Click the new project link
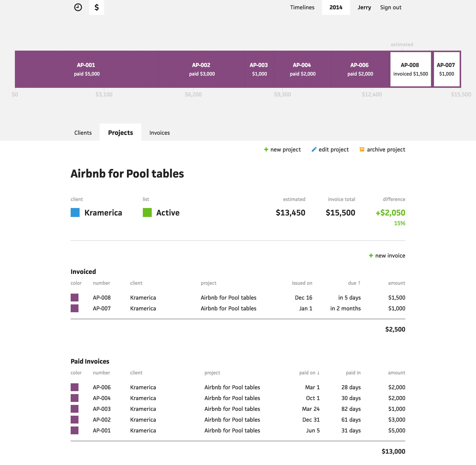476x465 pixels. pos(286,149)
